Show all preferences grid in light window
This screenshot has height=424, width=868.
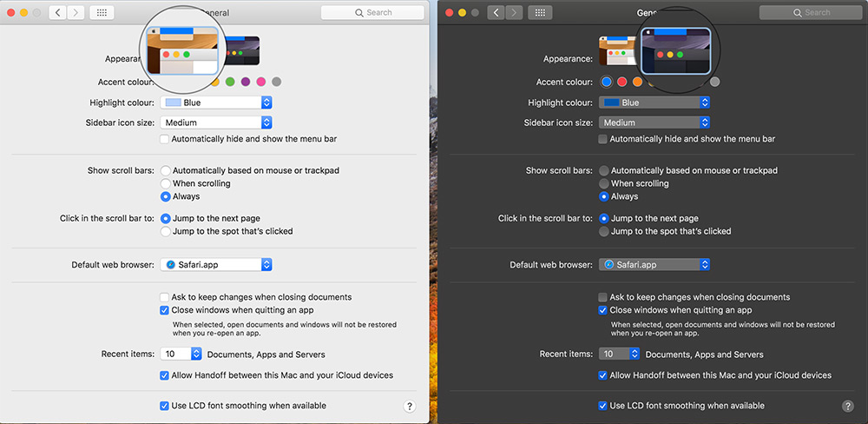(x=102, y=13)
